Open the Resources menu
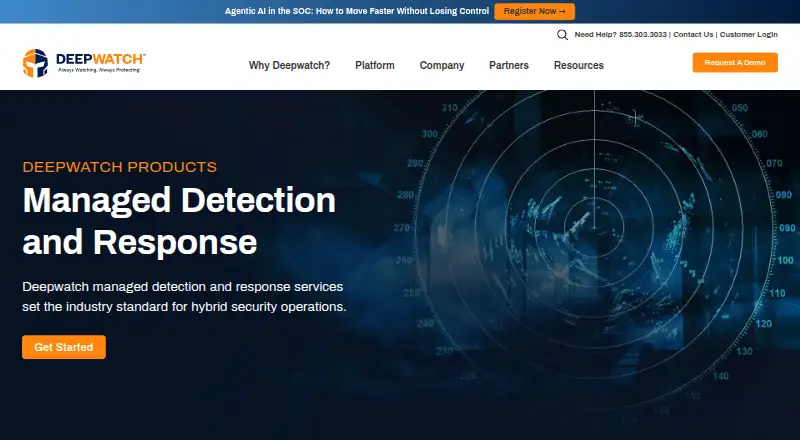Screen dimensions: 800x440 (579, 65)
